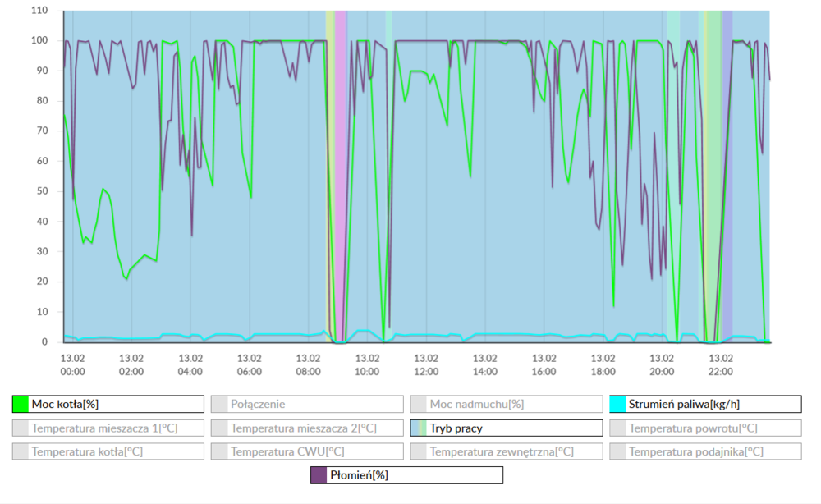Enable the Temperatura powrotu[°C] series
This screenshot has height=504, width=821.
[x=705, y=428]
